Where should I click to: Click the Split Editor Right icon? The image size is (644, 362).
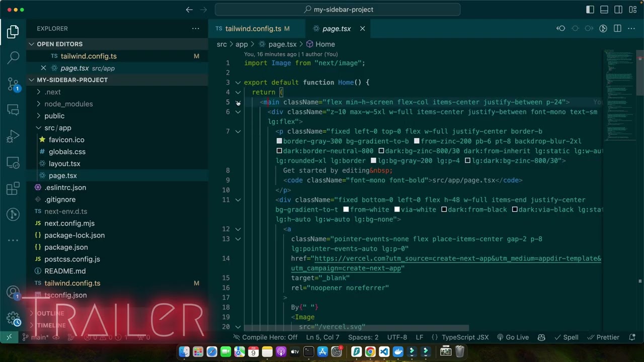pyautogui.click(x=617, y=29)
